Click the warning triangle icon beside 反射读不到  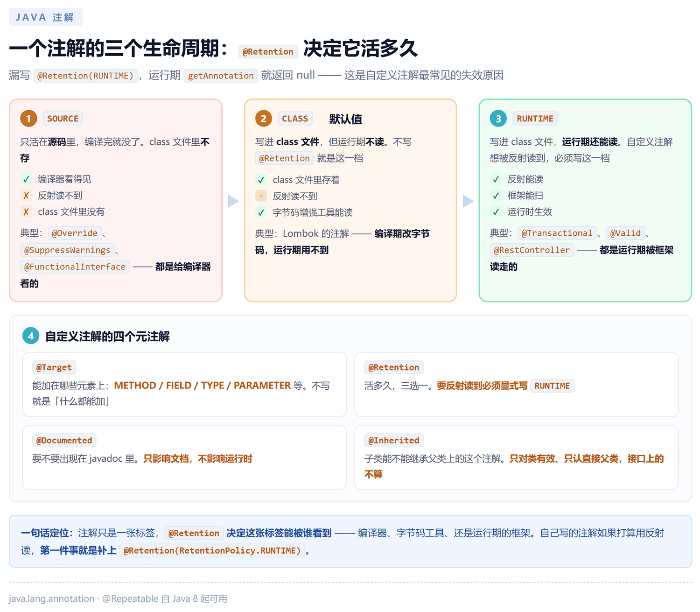261,196
